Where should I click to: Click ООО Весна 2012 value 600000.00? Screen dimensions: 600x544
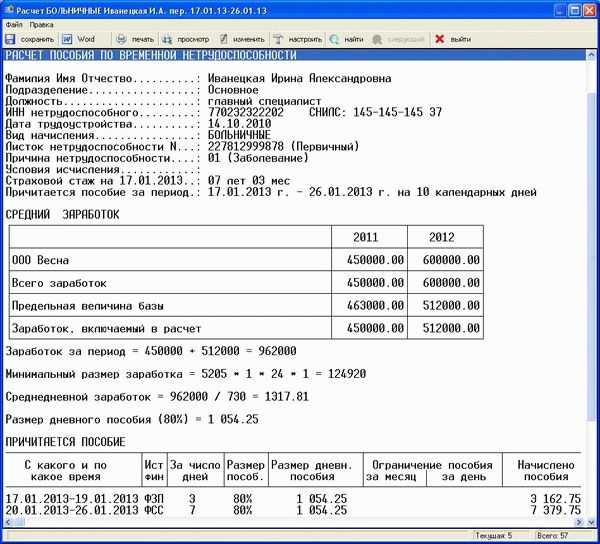pyautogui.click(x=451, y=260)
